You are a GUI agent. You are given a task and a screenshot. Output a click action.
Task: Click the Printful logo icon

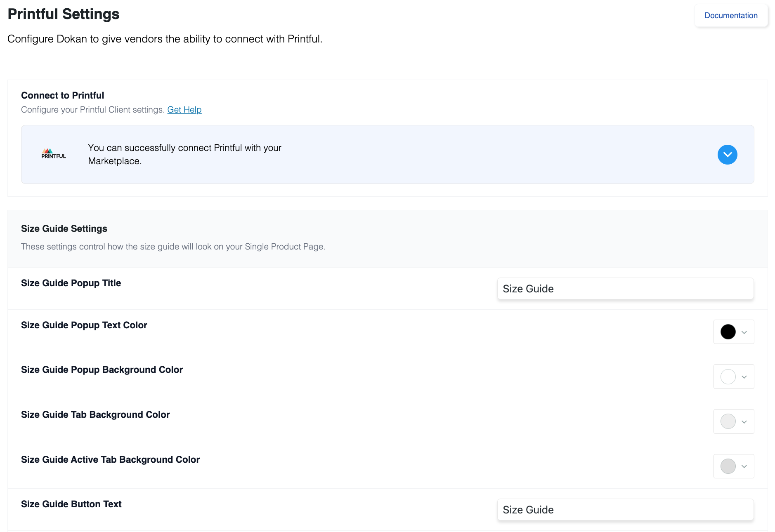[x=54, y=154]
